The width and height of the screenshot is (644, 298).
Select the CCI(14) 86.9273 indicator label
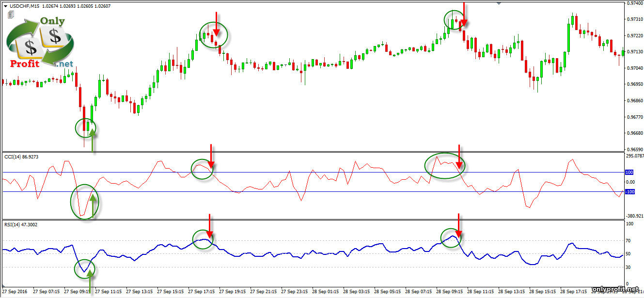pos(21,157)
